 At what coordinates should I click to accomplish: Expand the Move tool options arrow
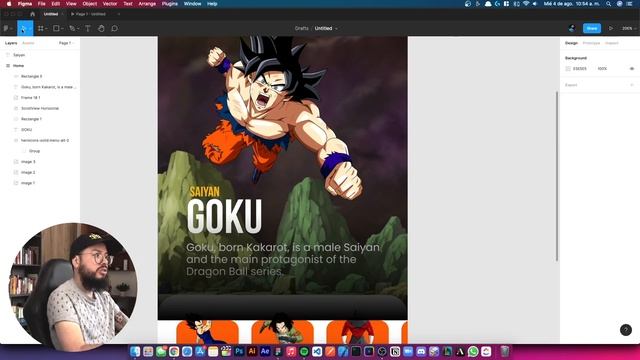click(30, 29)
